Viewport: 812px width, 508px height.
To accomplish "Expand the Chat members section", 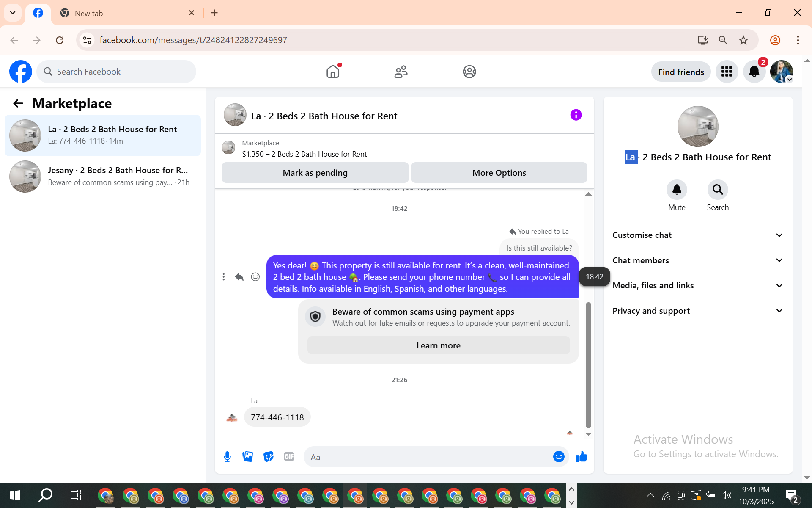I will pos(698,260).
